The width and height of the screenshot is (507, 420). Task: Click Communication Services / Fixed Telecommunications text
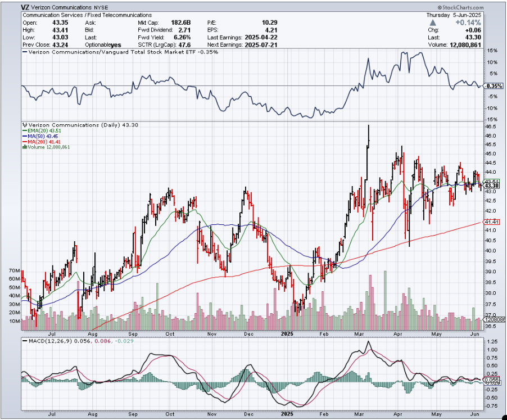pos(87,15)
